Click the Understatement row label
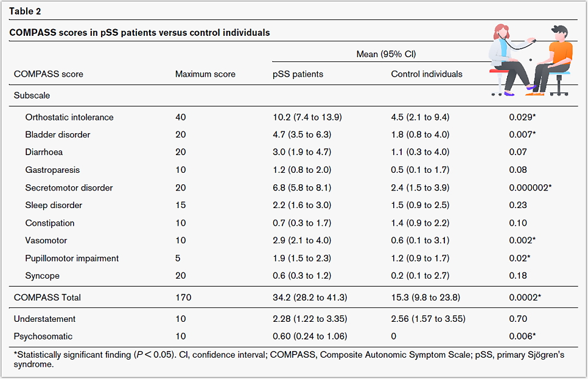 [44, 319]
